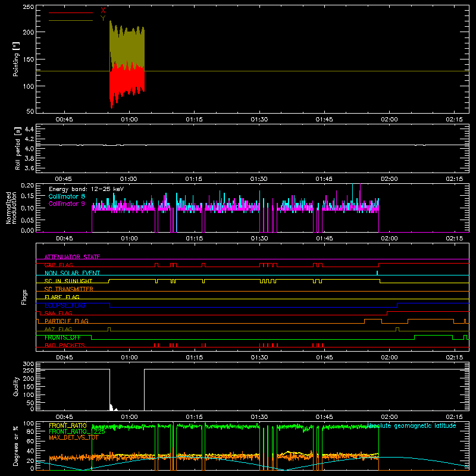This screenshot has width=476, height=476.
Task: Click the Collimator 8 legend entry
Action: click(67, 196)
